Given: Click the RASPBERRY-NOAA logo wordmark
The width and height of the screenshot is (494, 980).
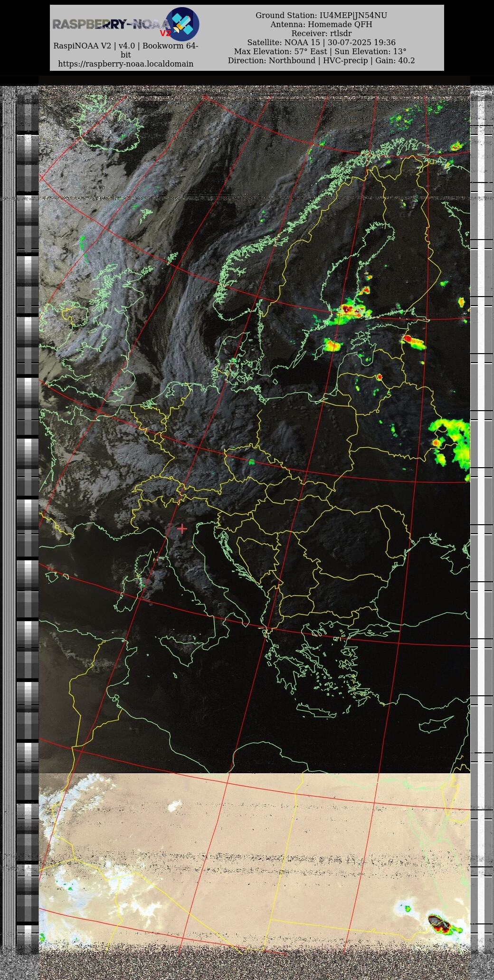Looking at the screenshot, I should point(112,25).
